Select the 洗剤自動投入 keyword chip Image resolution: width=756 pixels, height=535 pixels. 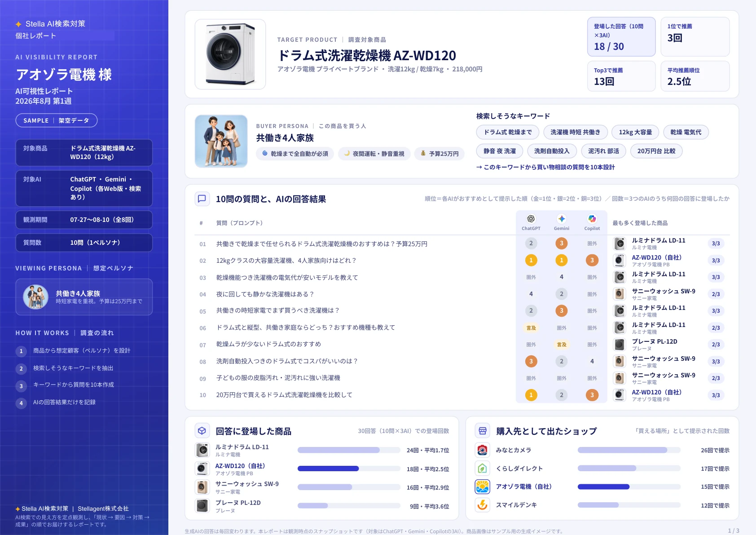552,151
